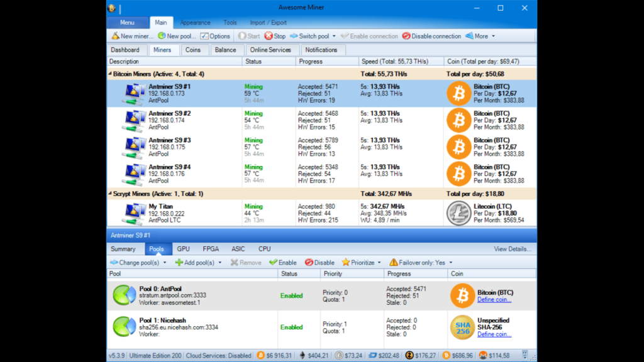Click the green pie icon for Pool 0: AntPool
Screen dimensions: 644x362
(124, 295)
